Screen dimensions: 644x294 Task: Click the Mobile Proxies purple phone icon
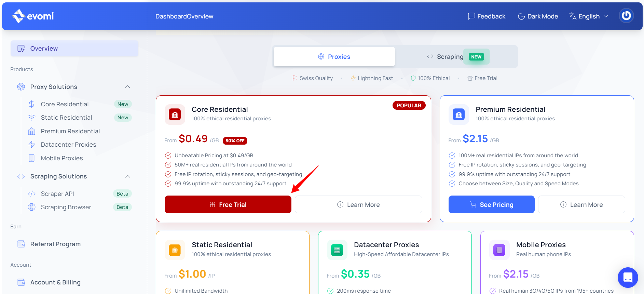coord(499,250)
